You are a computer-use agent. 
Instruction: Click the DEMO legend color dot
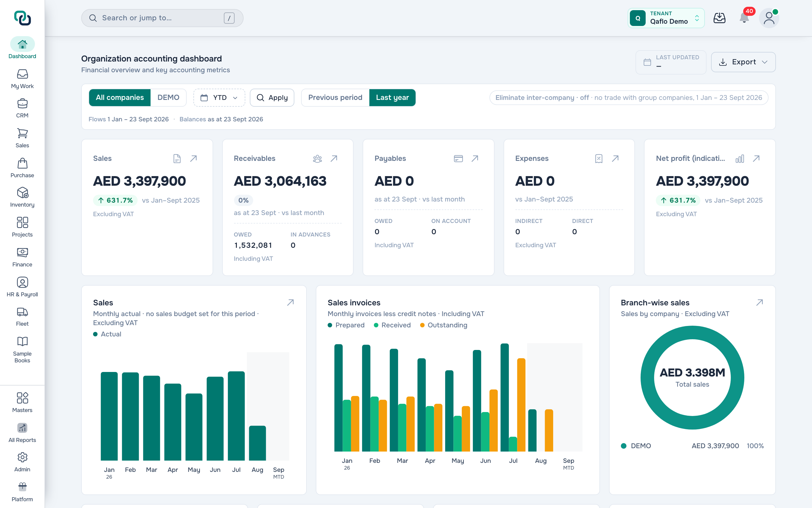pos(624,446)
